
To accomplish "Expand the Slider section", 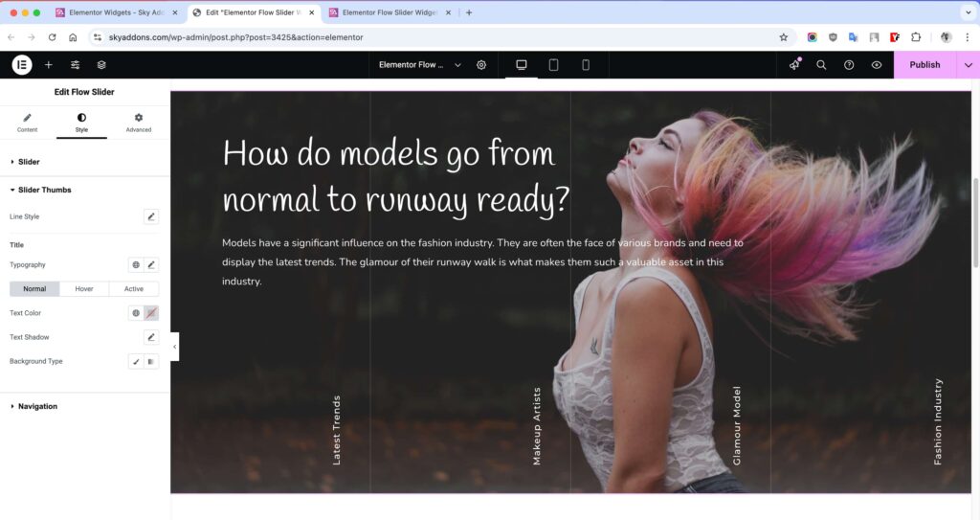I will 84,162.
